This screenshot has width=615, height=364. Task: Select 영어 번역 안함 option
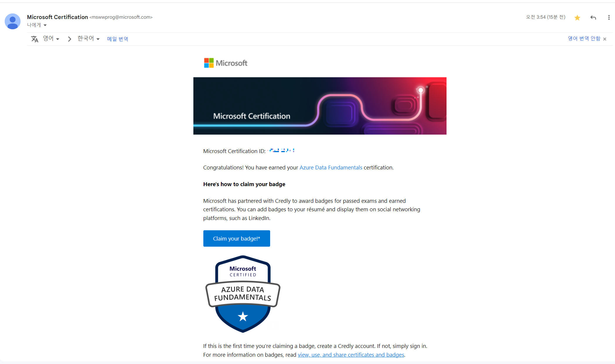(584, 39)
